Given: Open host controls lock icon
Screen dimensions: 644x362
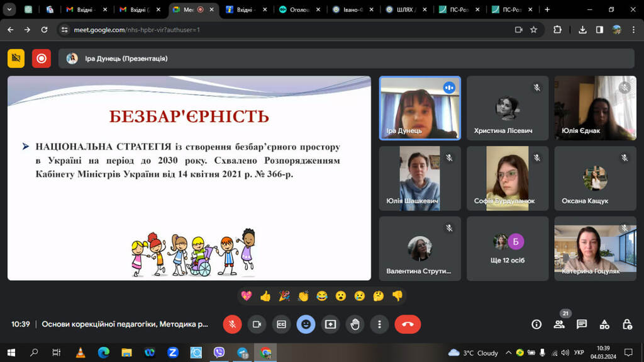Looking at the screenshot, I should (x=627, y=324).
